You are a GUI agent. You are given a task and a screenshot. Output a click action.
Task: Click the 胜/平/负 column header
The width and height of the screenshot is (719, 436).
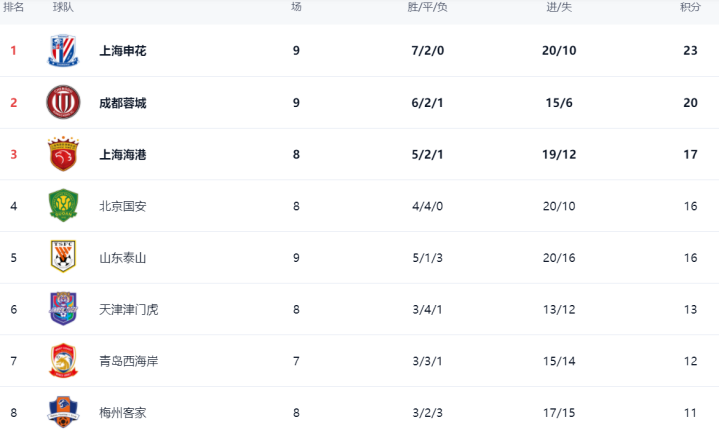click(428, 7)
